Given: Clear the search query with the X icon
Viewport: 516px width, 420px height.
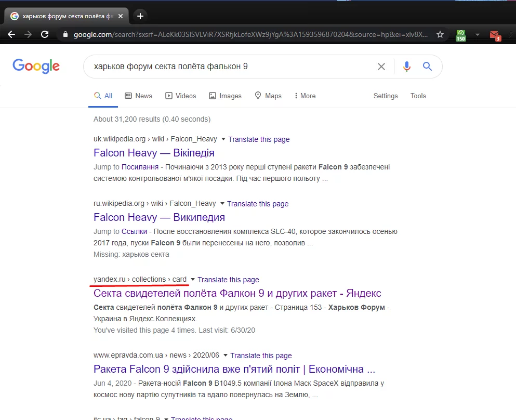Looking at the screenshot, I should 381,67.
